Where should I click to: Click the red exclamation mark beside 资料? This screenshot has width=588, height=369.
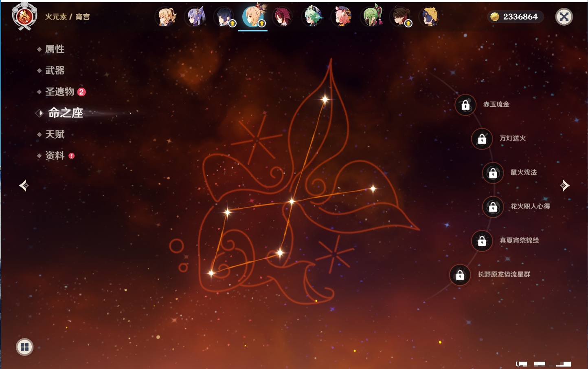pyautogui.click(x=72, y=156)
